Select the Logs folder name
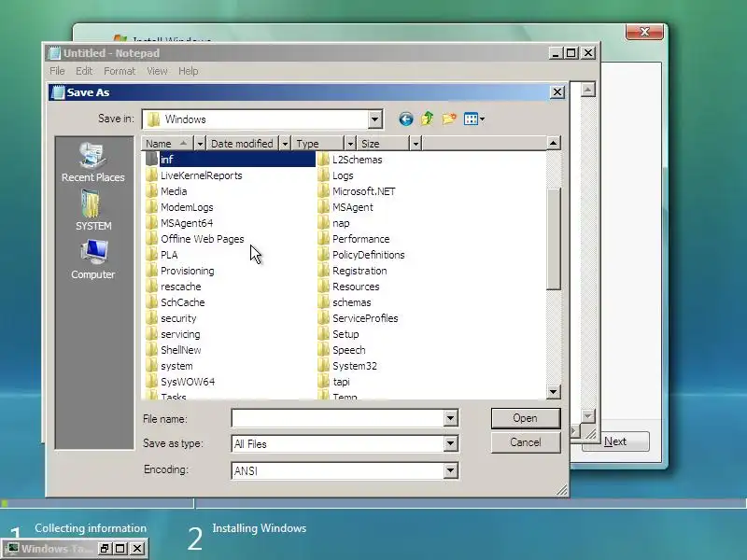The width and height of the screenshot is (747, 560). (343, 175)
